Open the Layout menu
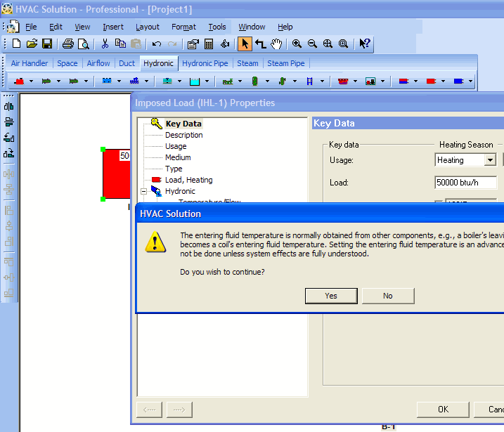Image resolution: width=504 pixels, height=432 pixels. point(147,27)
